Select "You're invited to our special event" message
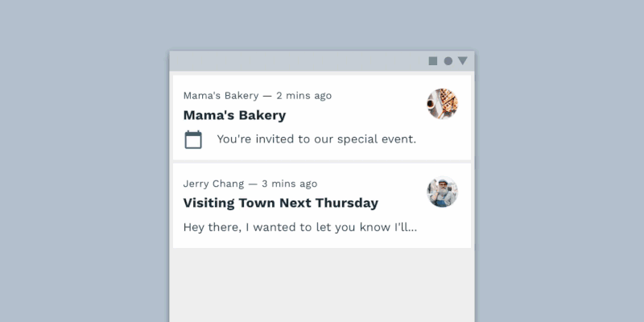 point(316,139)
